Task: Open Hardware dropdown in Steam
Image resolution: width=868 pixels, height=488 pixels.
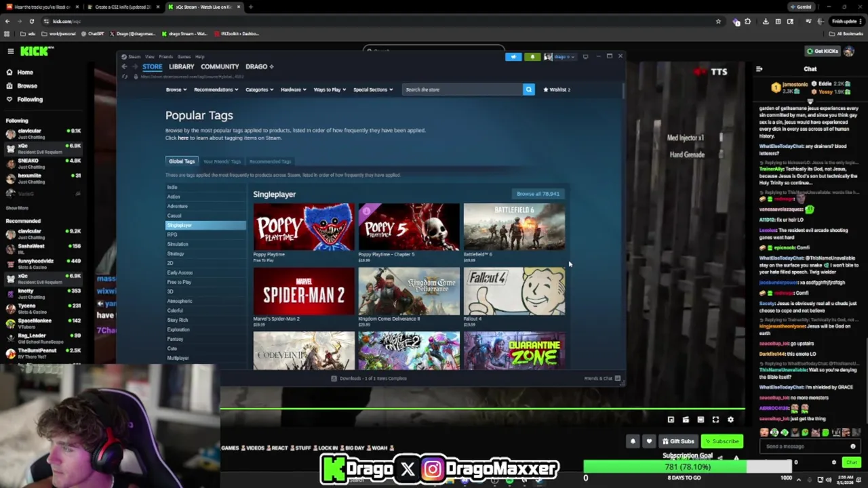Action: coord(293,89)
